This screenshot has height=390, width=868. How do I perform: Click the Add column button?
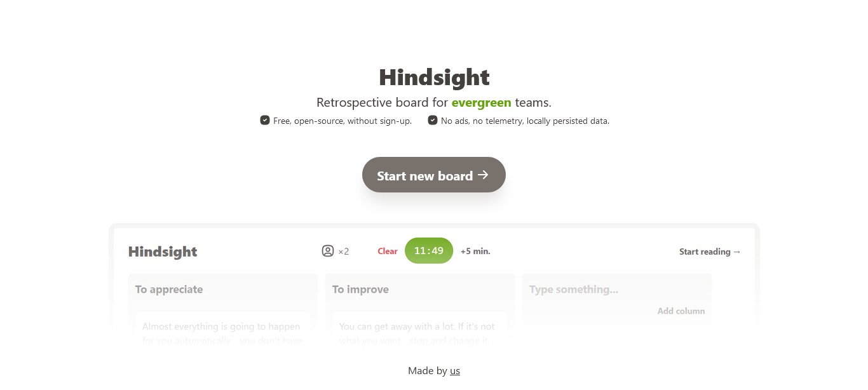click(681, 311)
